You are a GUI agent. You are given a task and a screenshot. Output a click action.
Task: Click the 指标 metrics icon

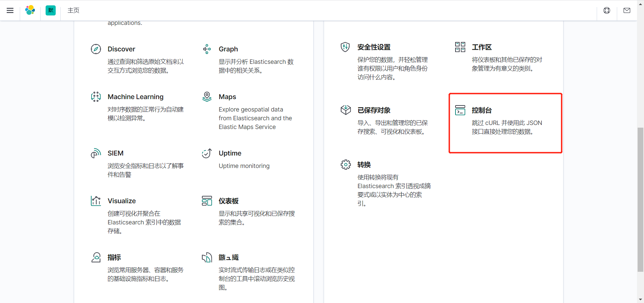click(x=96, y=257)
